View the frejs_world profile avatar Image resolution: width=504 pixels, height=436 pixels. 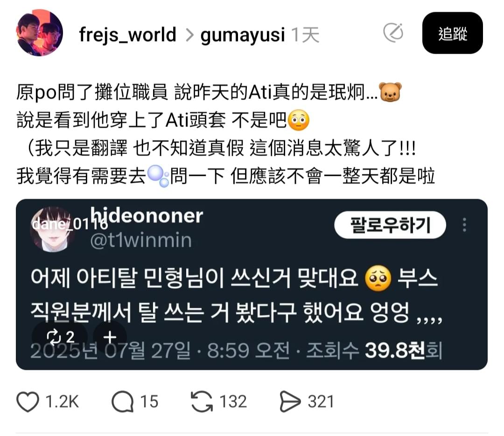tap(40, 33)
